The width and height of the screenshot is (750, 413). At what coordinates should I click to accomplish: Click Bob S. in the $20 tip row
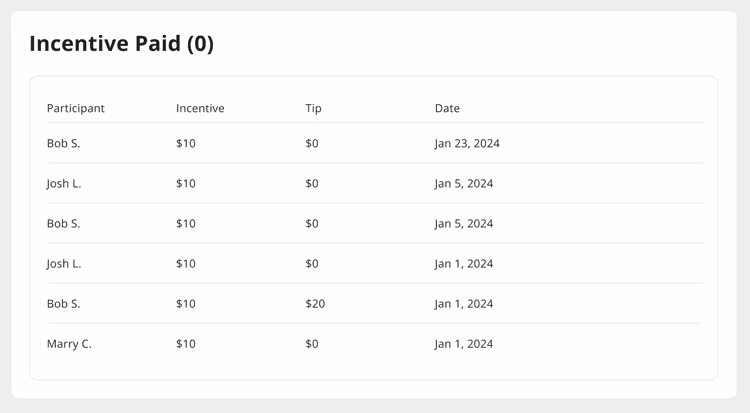64,304
